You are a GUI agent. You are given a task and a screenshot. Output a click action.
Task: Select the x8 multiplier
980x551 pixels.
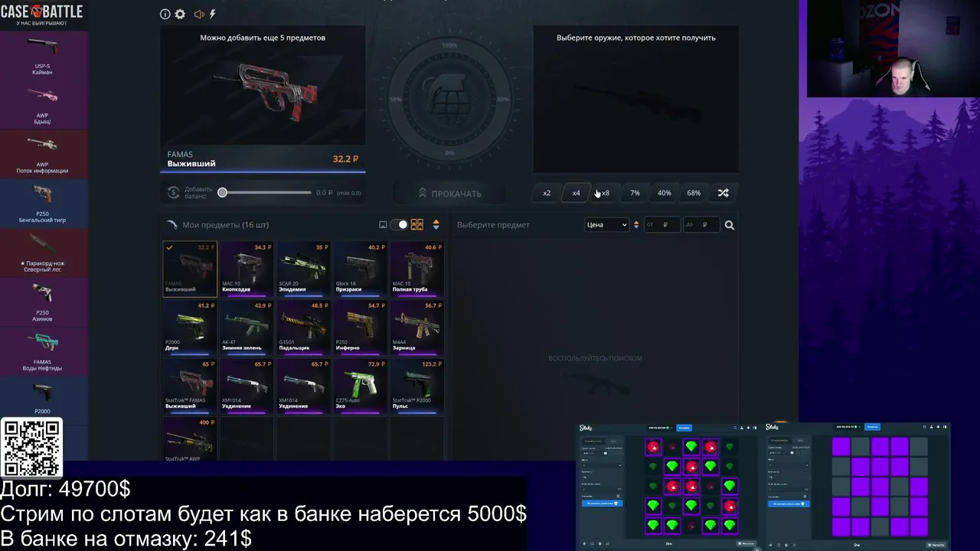(x=606, y=193)
